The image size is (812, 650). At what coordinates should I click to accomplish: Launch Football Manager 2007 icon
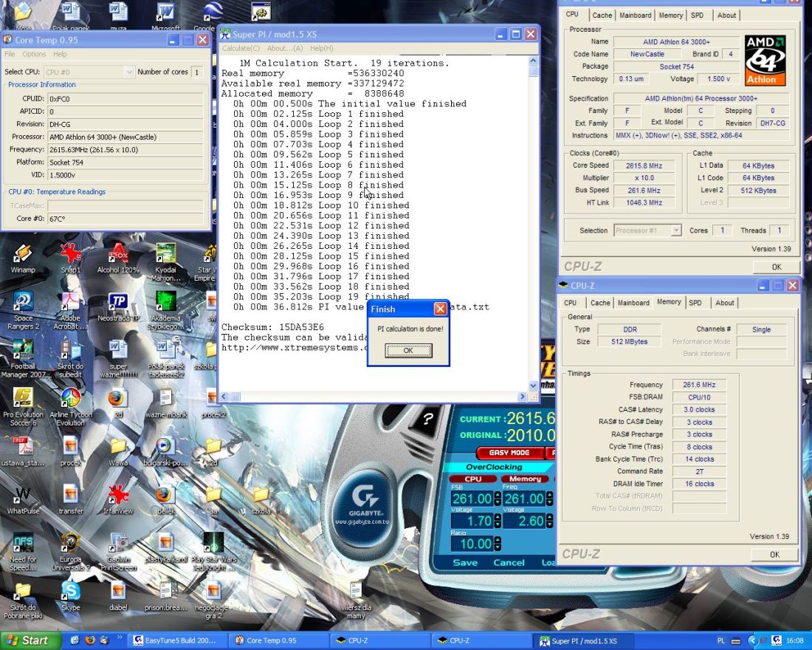pos(23,358)
